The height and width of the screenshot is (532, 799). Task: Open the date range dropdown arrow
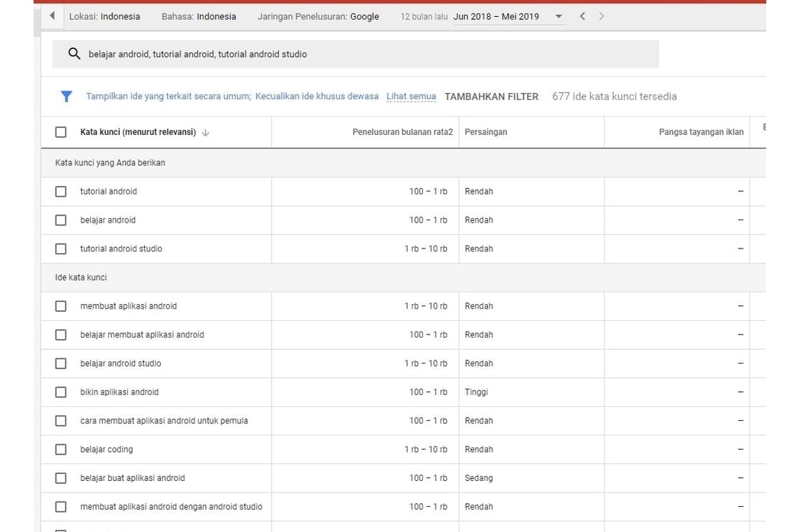pyautogui.click(x=559, y=16)
